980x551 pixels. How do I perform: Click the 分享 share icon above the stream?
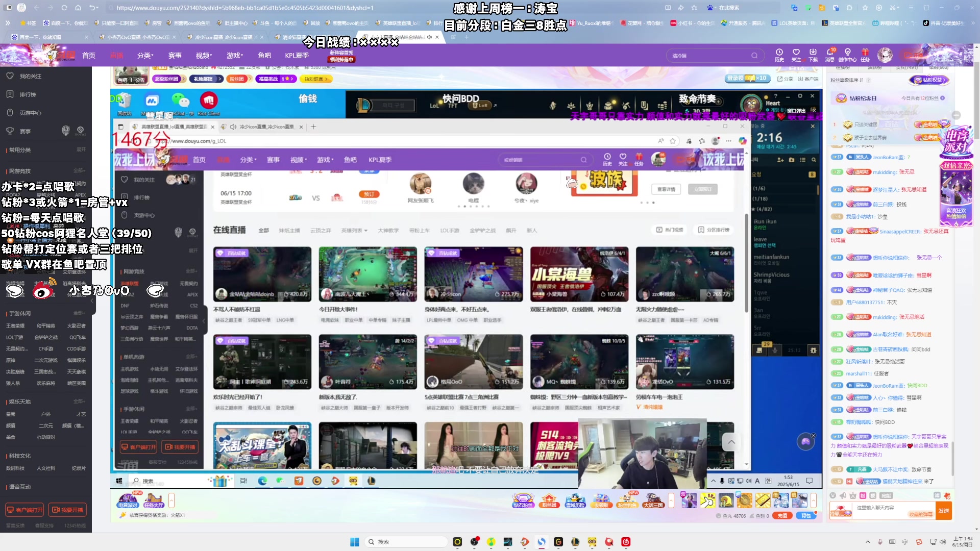pyautogui.click(x=785, y=79)
